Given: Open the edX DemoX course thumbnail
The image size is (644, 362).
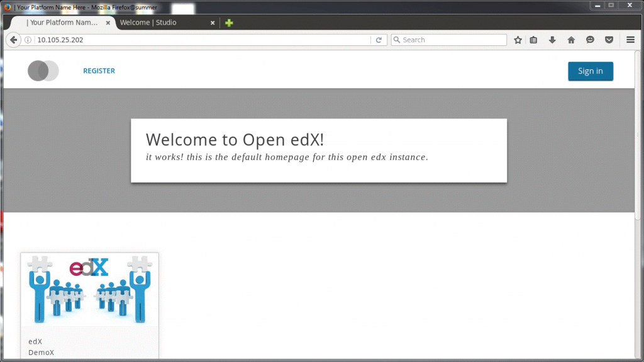Looking at the screenshot, I should pyautogui.click(x=89, y=290).
